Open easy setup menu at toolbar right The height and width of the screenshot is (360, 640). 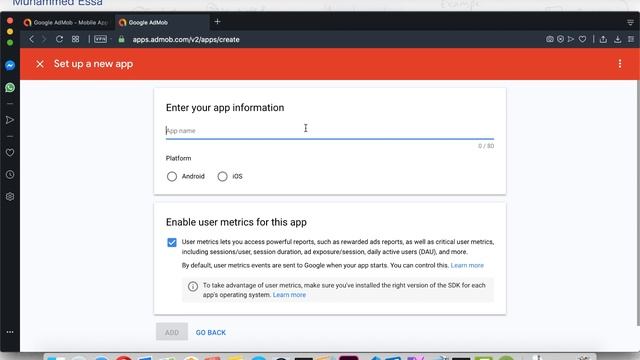coord(631,39)
